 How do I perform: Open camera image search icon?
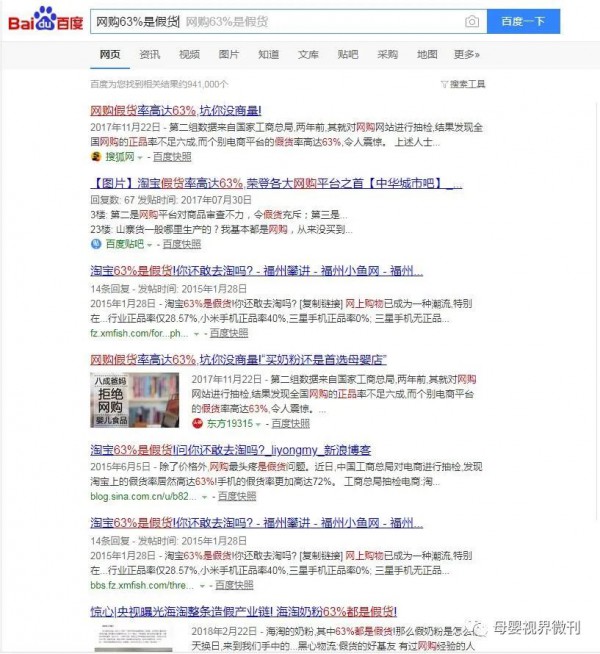[472, 21]
